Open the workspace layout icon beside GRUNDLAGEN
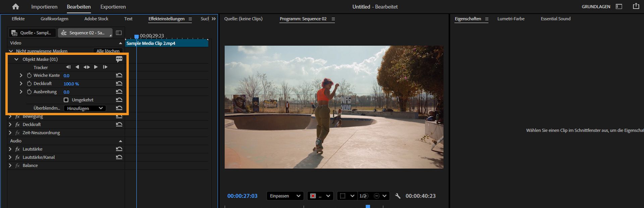644x208 pixels. click(x=619, y=7)
